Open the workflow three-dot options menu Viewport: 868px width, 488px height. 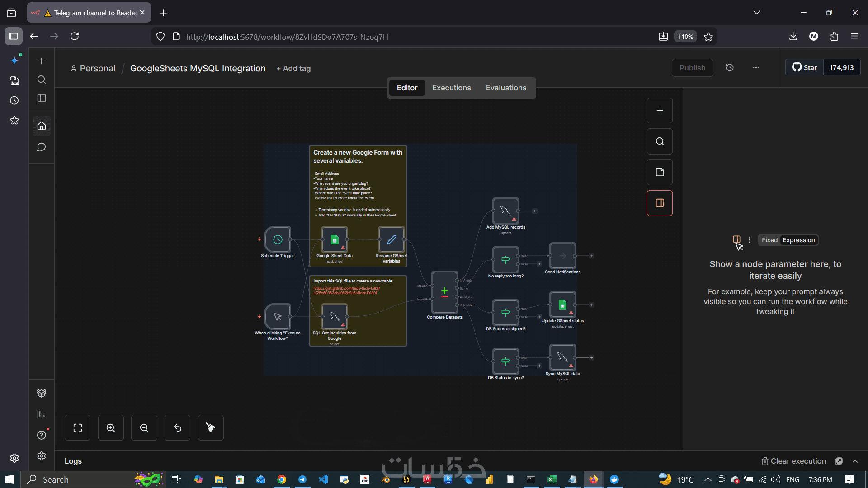pyautogui.click(x=756, y=68)
